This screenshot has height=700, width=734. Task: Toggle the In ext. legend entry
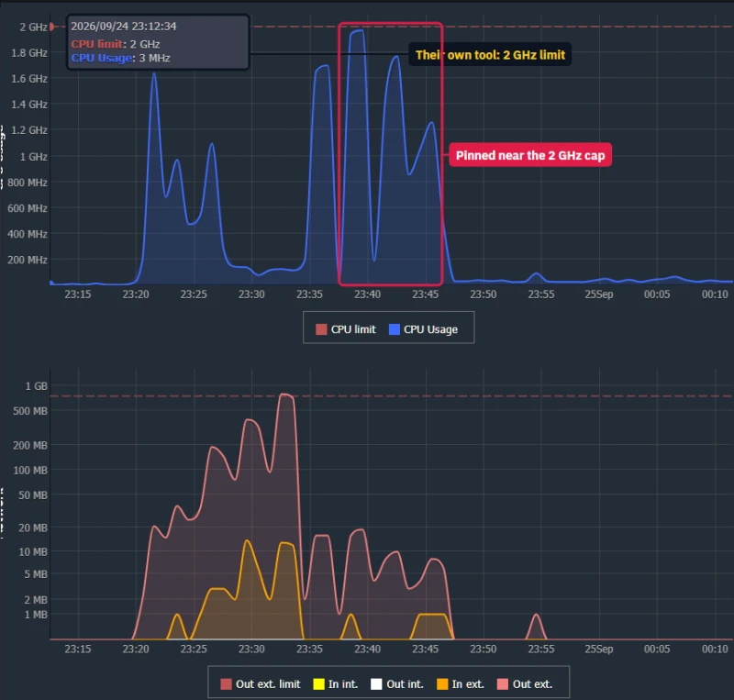click(x=461, y=684)
